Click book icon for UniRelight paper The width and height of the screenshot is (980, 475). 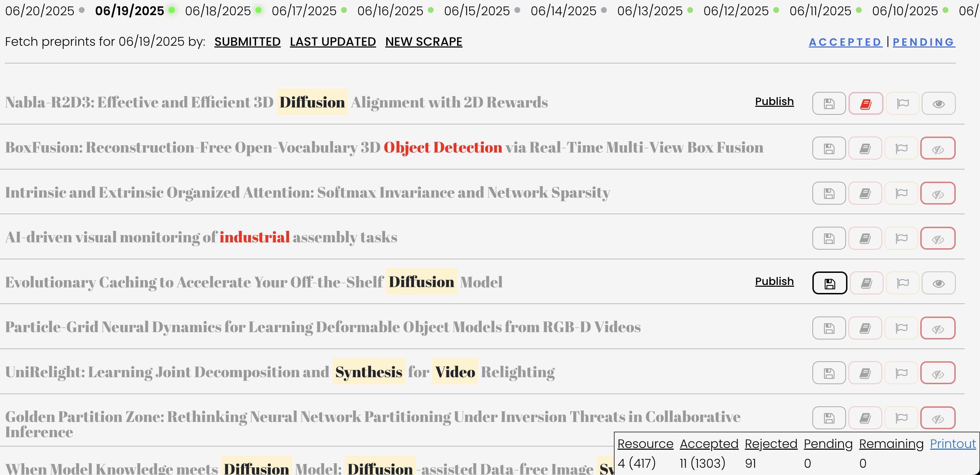click(865, 373)
